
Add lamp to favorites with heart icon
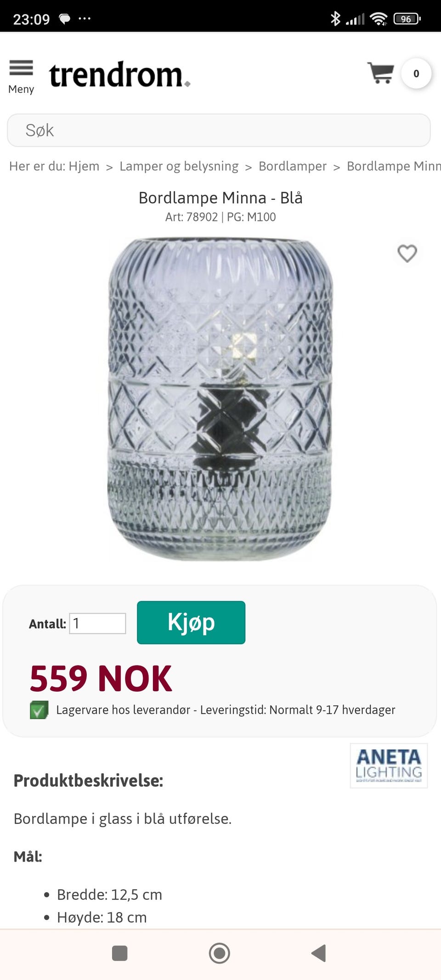(x=407, y=253)
